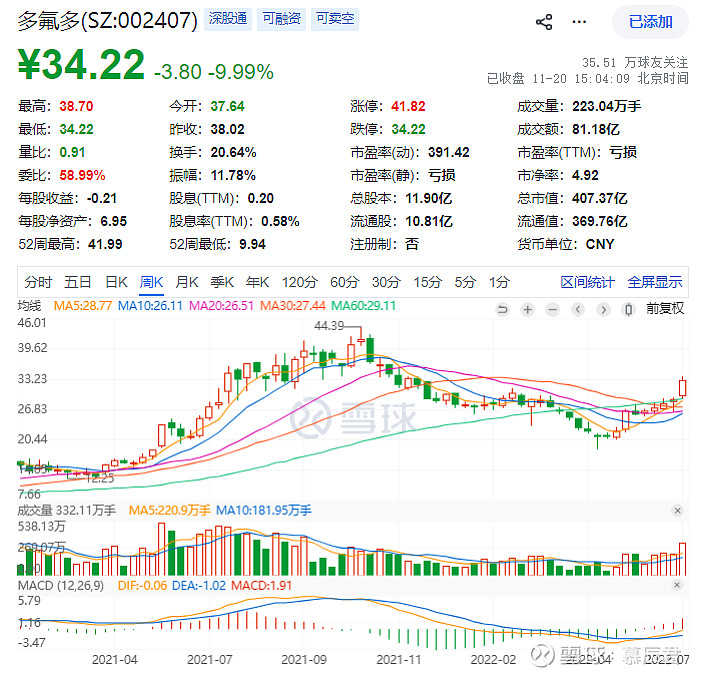The height and width of the screenshot is (677, 702).
Task: Click the 均线 indicator label
Action: (x=30, y=306)
